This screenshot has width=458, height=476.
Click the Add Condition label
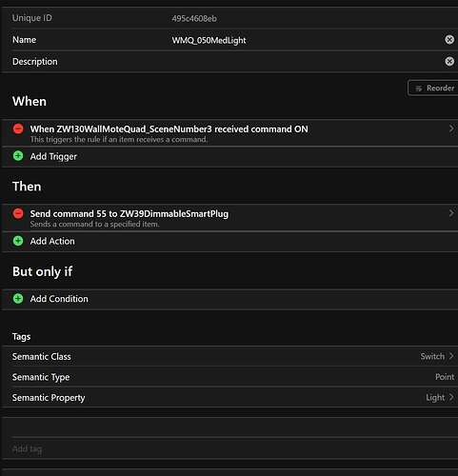[59, 299]
